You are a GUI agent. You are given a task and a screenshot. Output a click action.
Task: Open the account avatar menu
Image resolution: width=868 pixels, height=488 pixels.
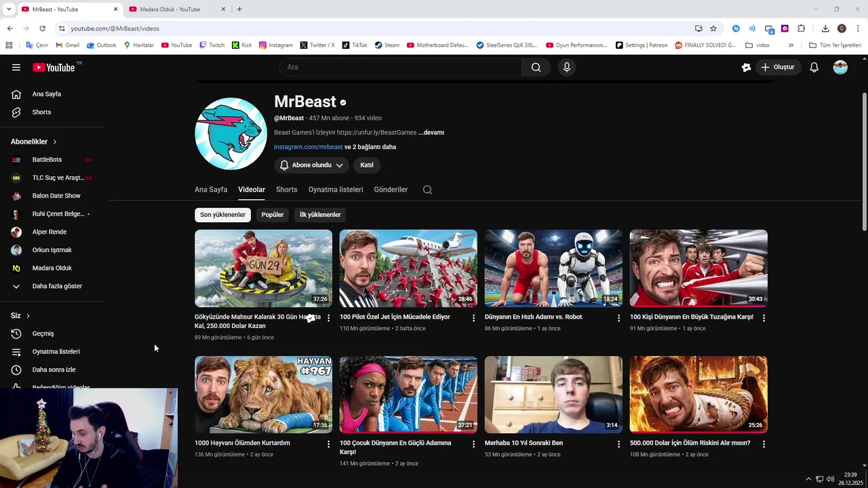coord(840,67)
